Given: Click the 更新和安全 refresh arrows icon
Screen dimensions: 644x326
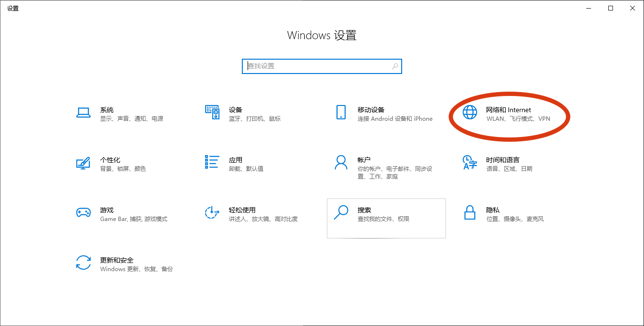Looking at the screenshot, I should 83,263.
